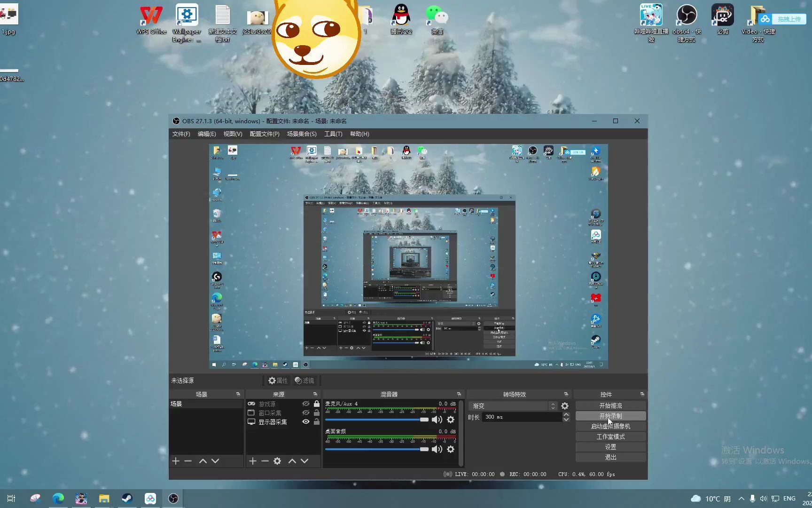This screenshot has height=508, width=812.
Task: Open Steam from the taskbar
Action: tap(127, 499)
